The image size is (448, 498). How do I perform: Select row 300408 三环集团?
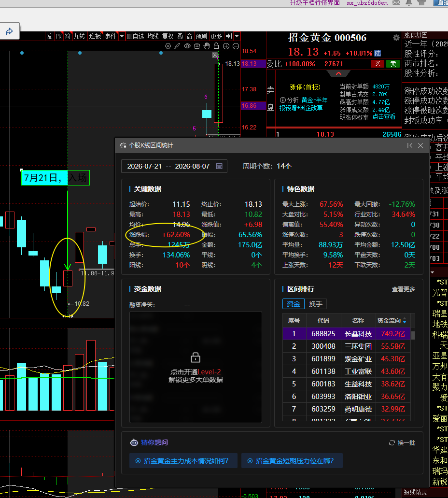pyautogui.click(x=347, y=346)
